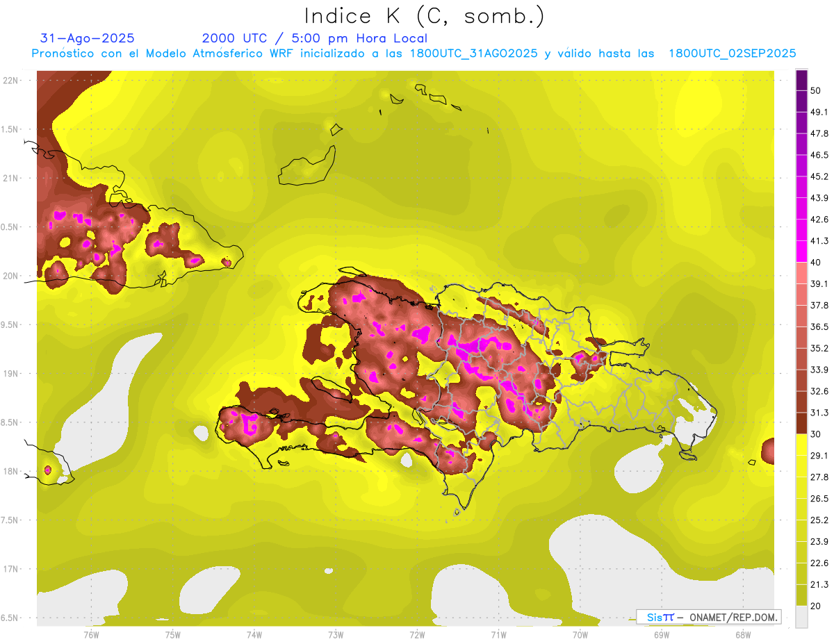Viewport: 834px width, 644px height.
Task: Pick the dark purple colorbar swatch above 50
Action: click(801, 80)
